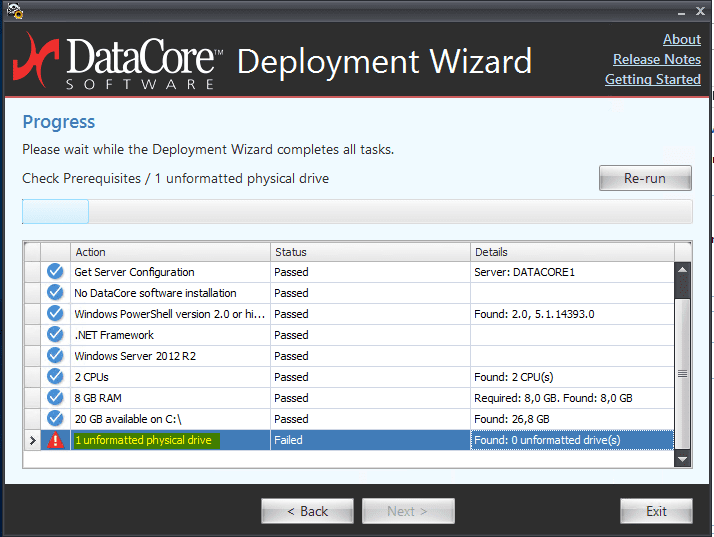
Task: Select the '2 CPUs' row text
Action: tap(92, 377)
